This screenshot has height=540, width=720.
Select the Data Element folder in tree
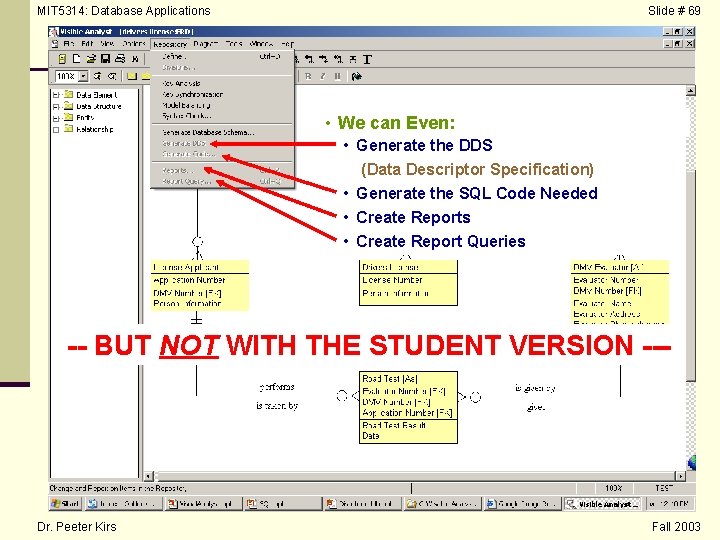click(x=69, y=95)
